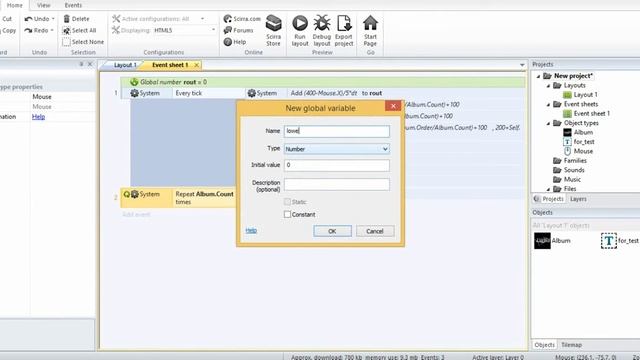The width and height of the screenshot is (640, 360).
Task: Click the Export project icon
Action: [x=344, y=23]
